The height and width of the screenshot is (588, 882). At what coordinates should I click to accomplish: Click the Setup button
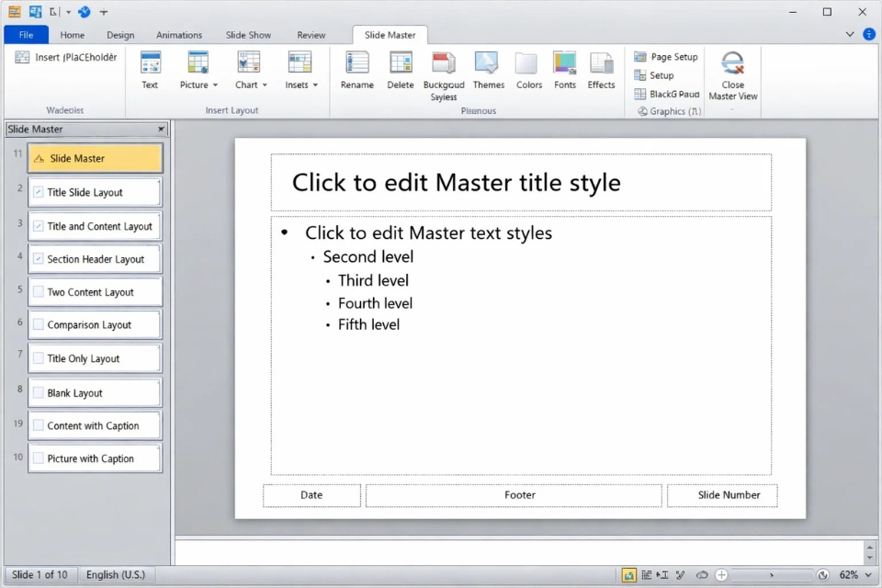657,74
